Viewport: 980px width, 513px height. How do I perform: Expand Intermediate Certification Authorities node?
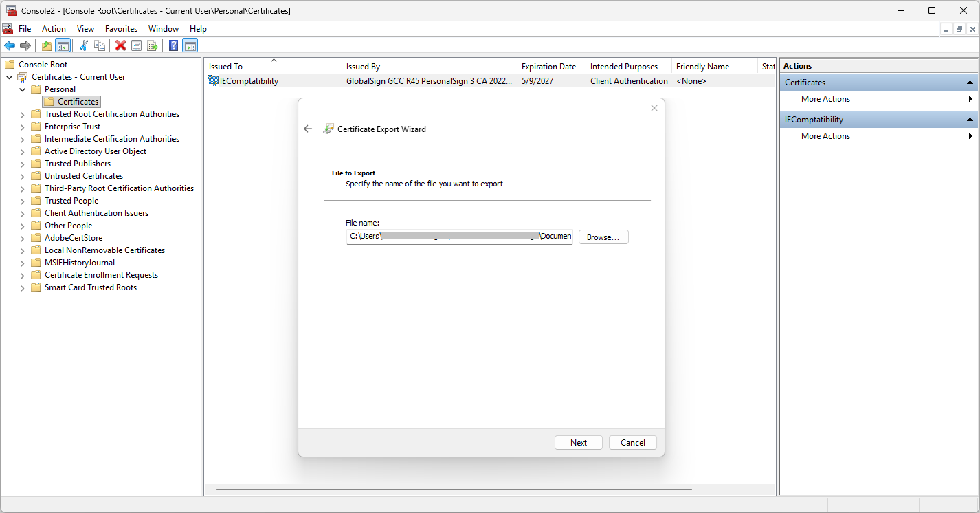tap(23, 139)
